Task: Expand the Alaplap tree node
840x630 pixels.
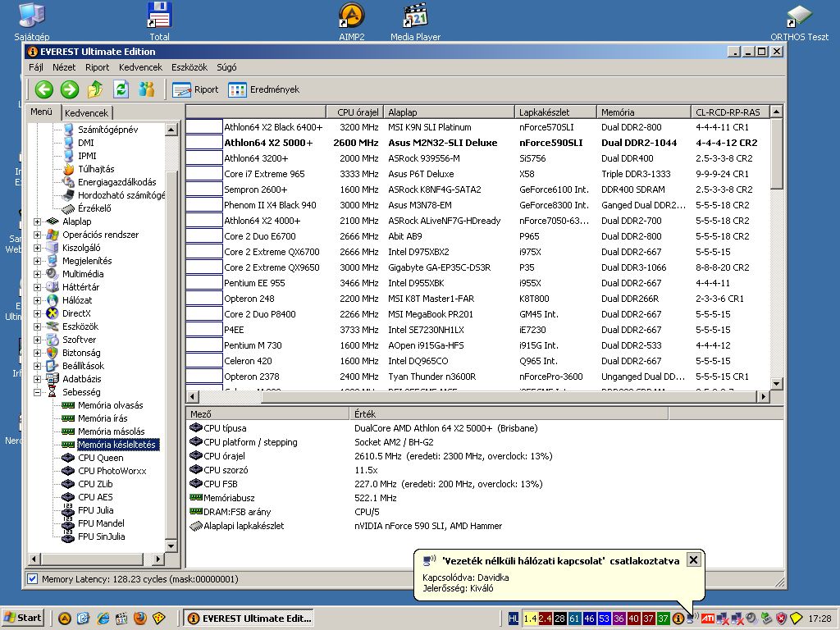Action: (37, 221)
